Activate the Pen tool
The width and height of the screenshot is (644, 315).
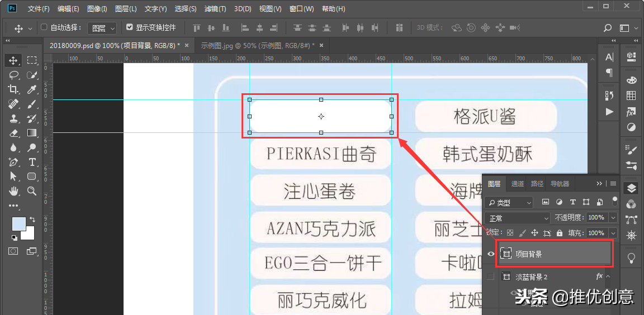coord(13,162)
